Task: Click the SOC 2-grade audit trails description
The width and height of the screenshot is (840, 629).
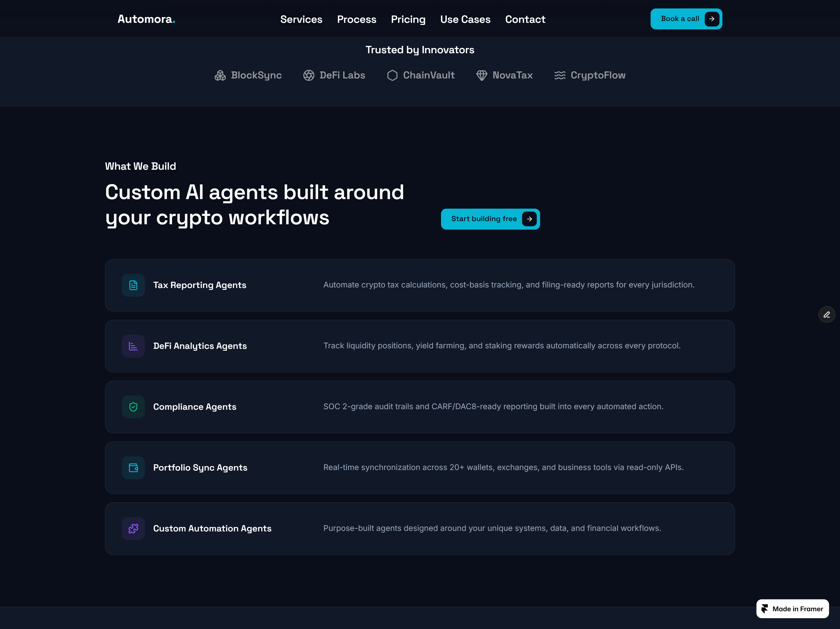Action: [493, 407]
